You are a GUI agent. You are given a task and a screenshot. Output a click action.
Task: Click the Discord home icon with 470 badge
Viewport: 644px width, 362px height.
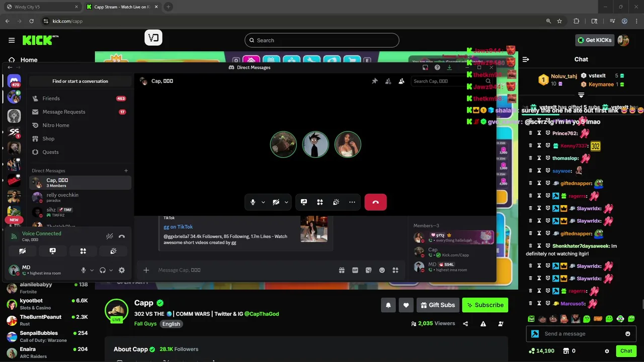click(x=14, y=81)
